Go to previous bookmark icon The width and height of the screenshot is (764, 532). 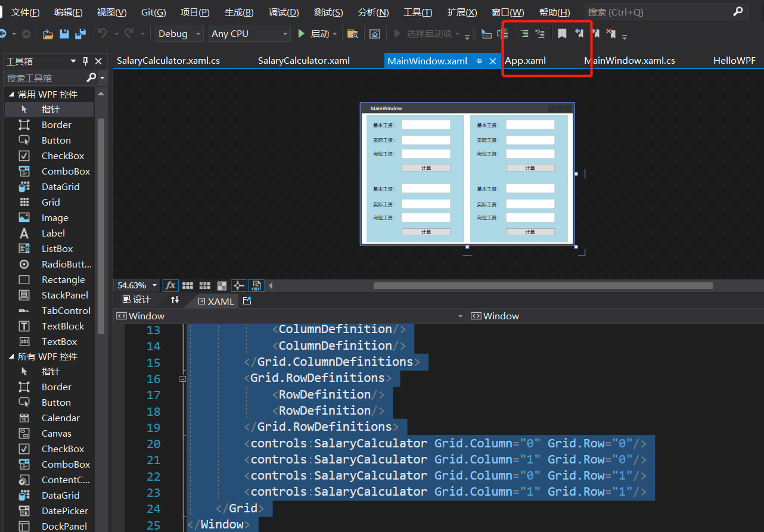[x=579, y=34]
